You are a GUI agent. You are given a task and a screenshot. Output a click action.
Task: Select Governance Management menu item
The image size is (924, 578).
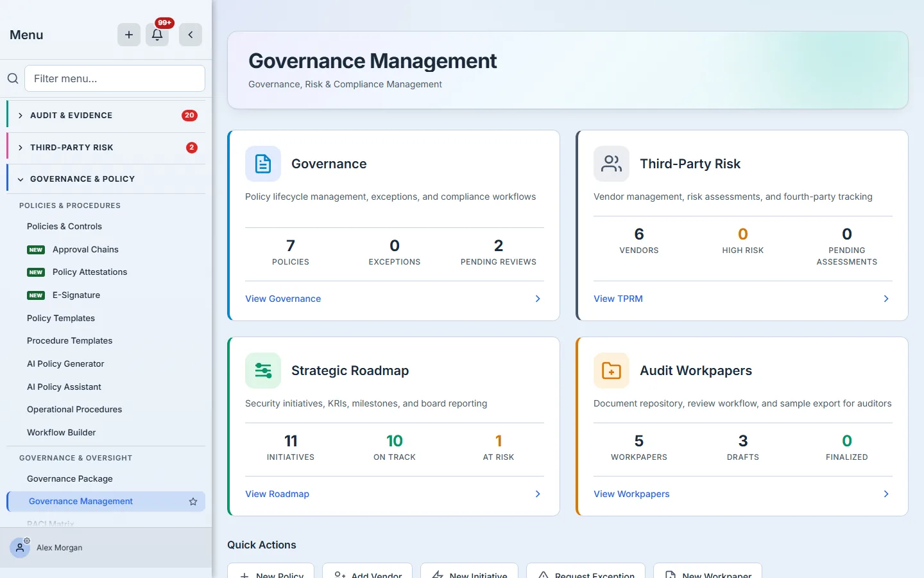(106, 502)
